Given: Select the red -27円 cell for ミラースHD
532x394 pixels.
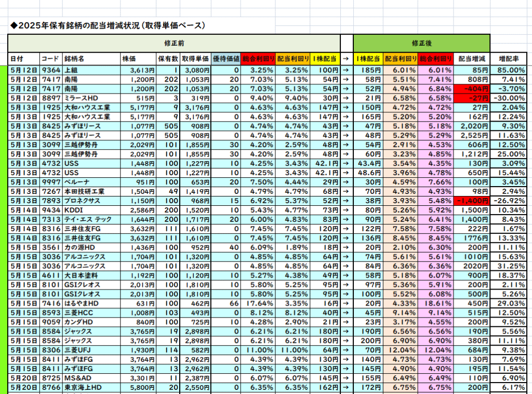Looking at the screenshot, I should pyautogui.click(x=472, y=98).
